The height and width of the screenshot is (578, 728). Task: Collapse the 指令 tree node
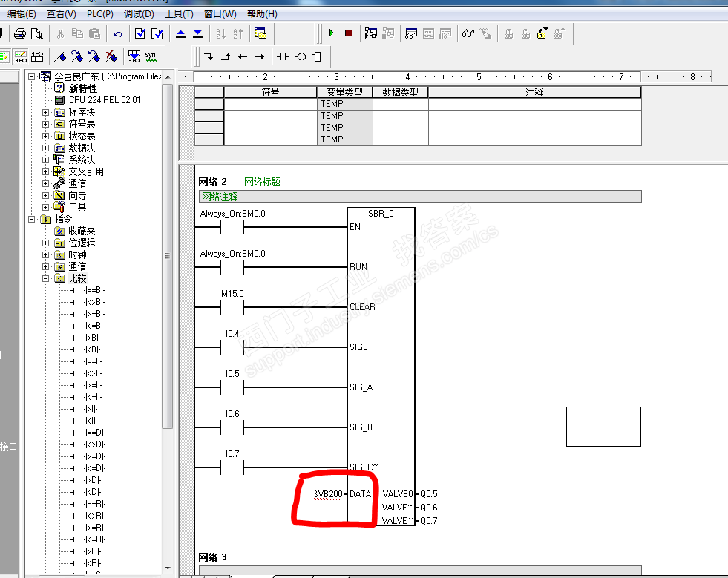tap(32, 219)
